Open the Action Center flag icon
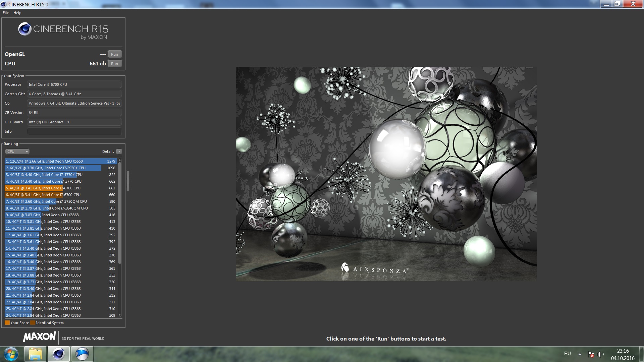This screenshot has height=362, width=644. [591, 354]
